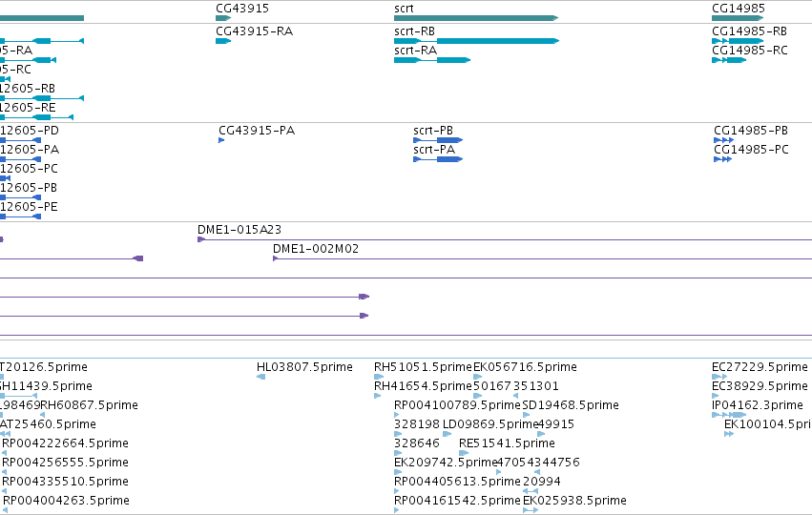The image size is (812, 515).
Task: Click the RE51541.5prime EST label
Action: (507, 443)
